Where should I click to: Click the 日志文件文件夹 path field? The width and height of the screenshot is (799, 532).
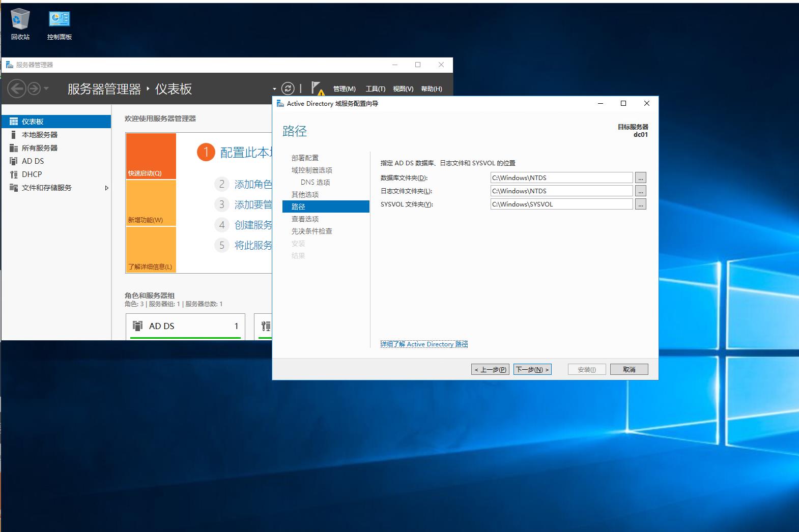tap(561, 191)
